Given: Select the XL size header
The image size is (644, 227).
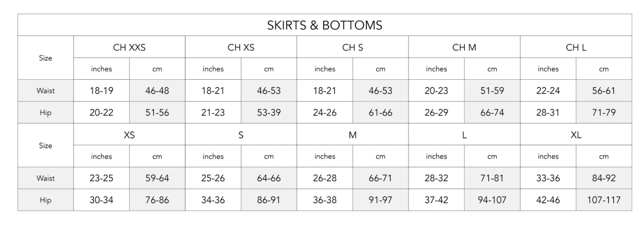Looking at the screenshot, I should point(576,135).
